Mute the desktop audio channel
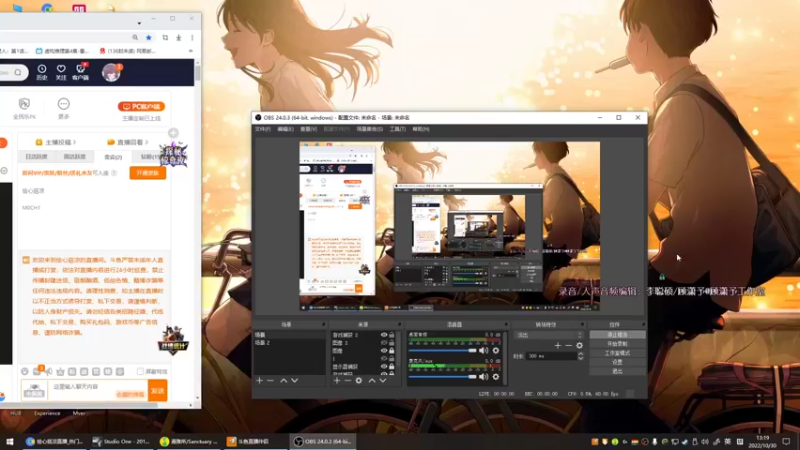 pyautogui.click(x=483, y=351)
